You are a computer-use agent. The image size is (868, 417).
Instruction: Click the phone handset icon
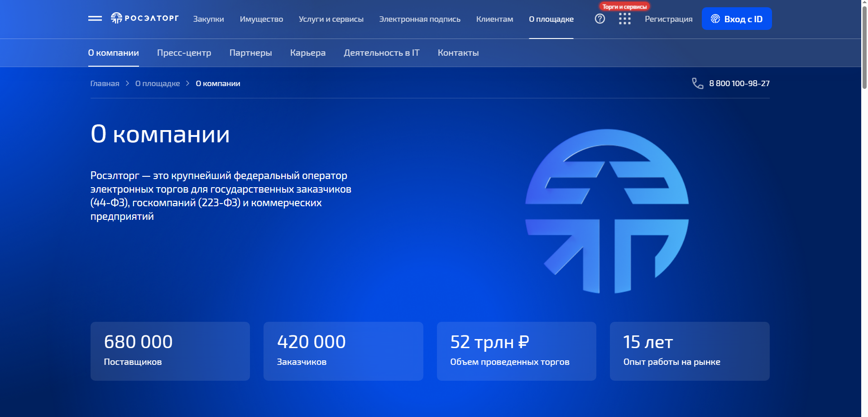click(x=698, y=83)
